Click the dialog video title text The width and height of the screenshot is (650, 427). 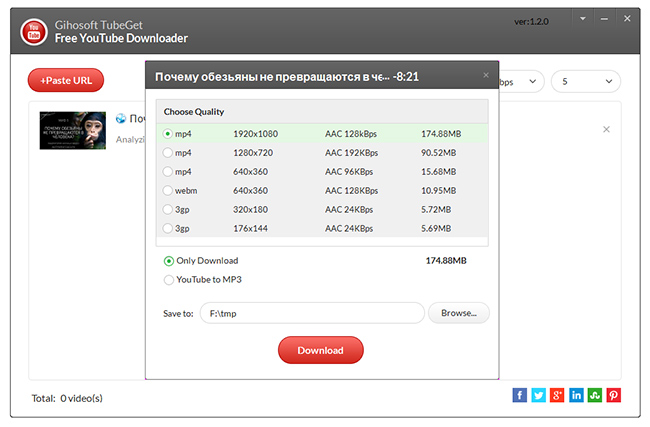pos(287,77)
